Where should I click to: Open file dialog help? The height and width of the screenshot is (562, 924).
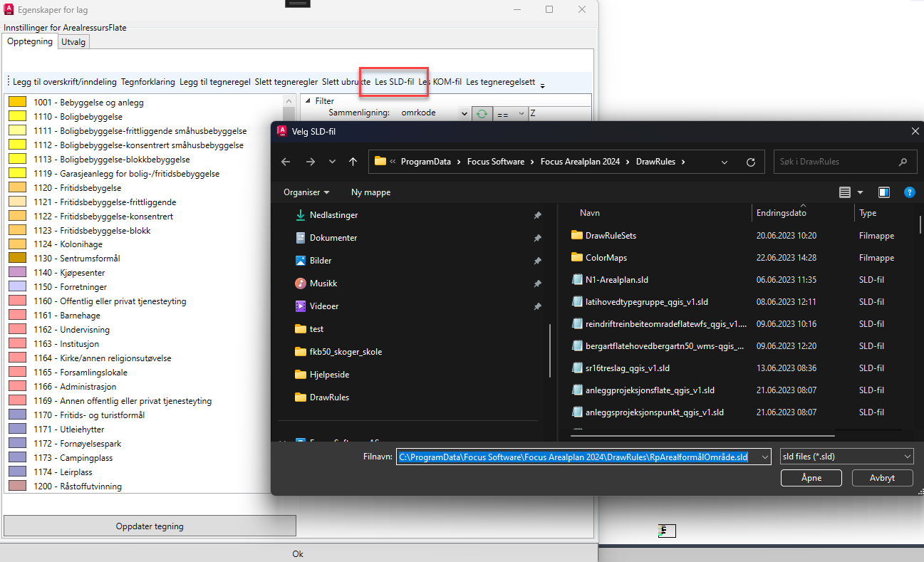click(909, 192)
